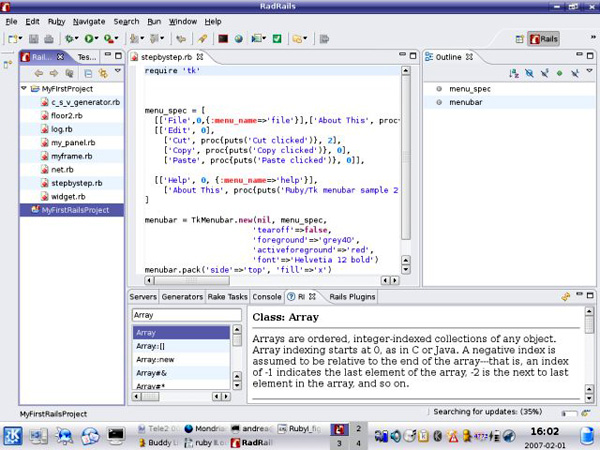Click the Save disk icon in toolbar
The image size is (600, 450).
(x=34, y=39)
